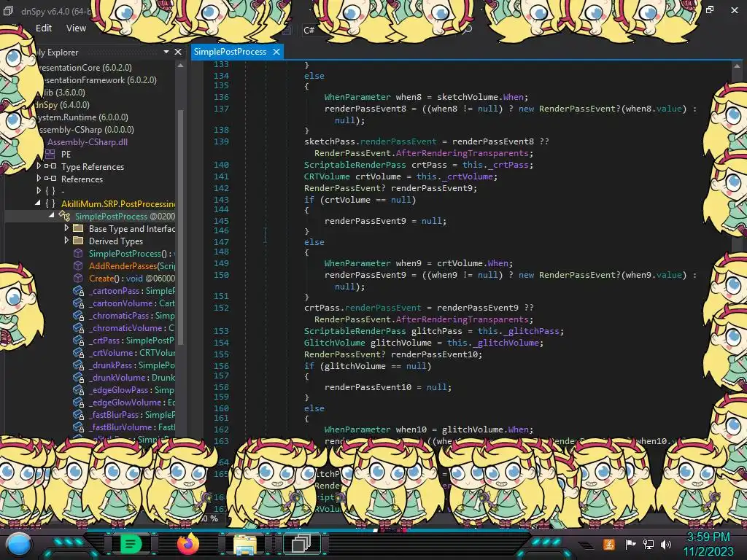Expand the Derived Types folder

66,241
